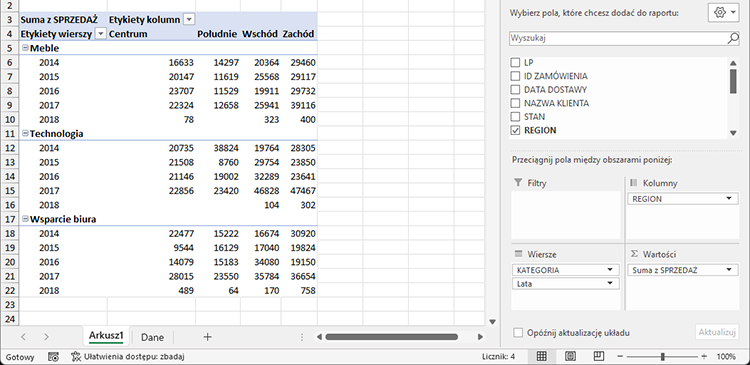Image resolution: width=750 pixels, height=365 pixels.
Task: Click the tab bar resize dots handle
Action: coord(302,337)
